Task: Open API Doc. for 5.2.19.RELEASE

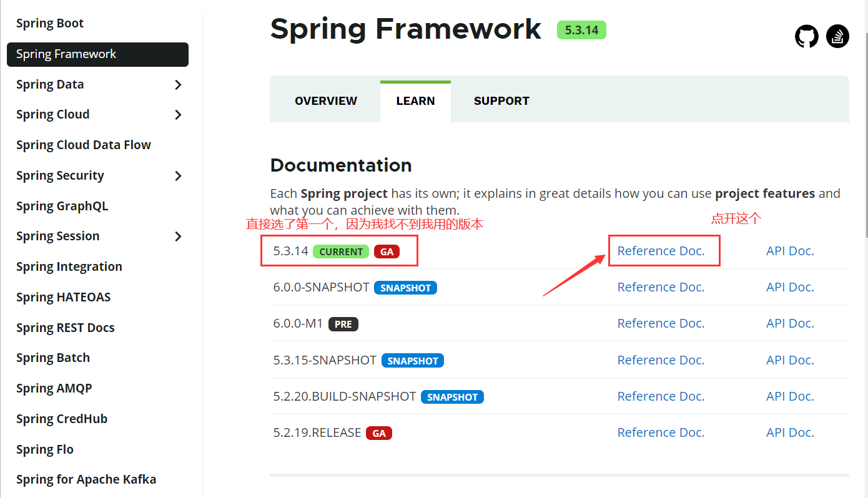Action: point(790,432)
